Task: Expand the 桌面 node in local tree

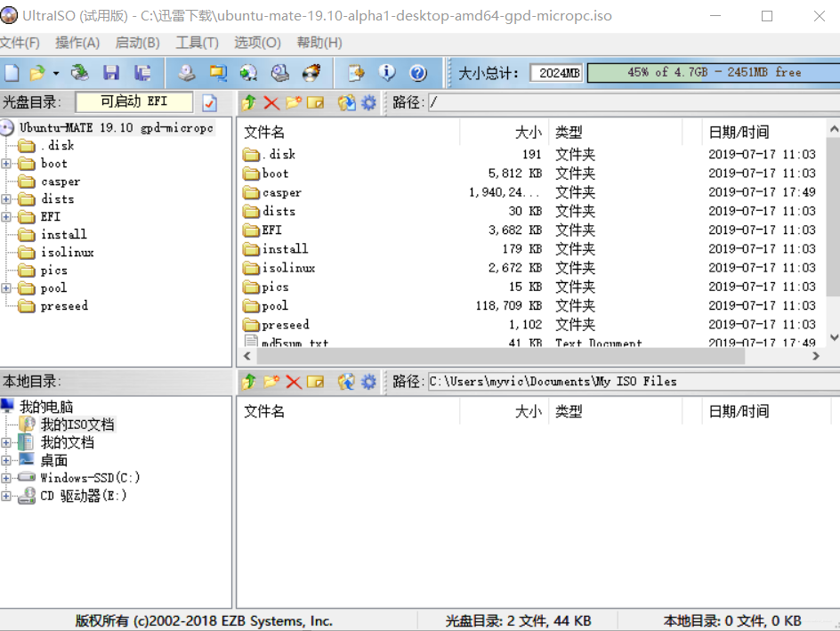Action: (x=6, y=460)
